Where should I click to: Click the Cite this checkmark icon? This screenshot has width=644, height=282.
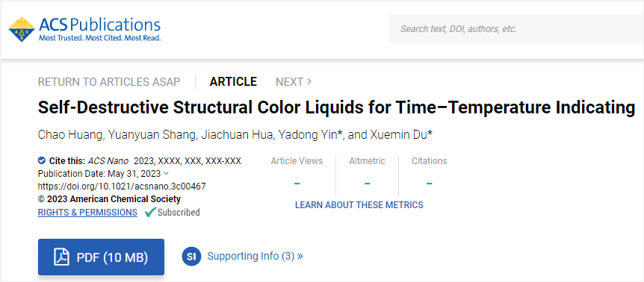pos(42,160)
